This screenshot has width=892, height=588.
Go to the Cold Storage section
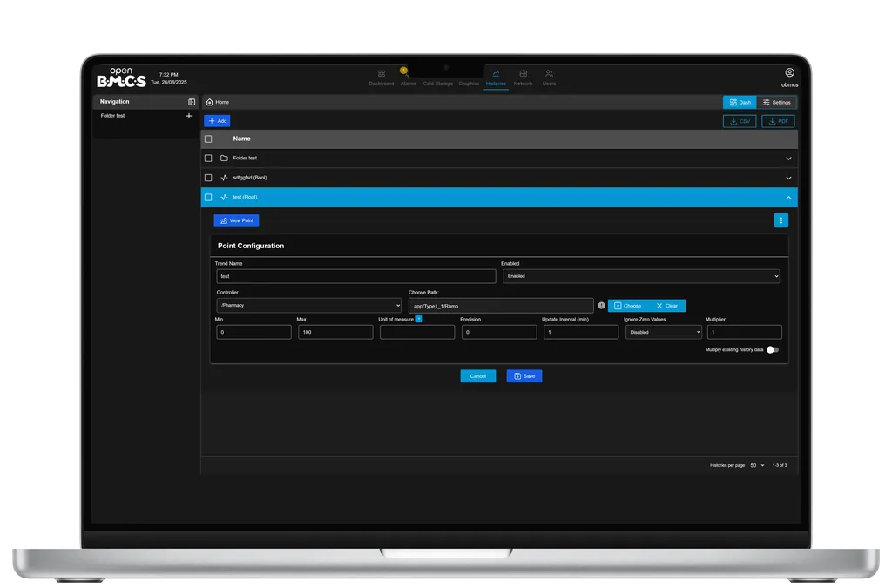click(x=437, y=84)
